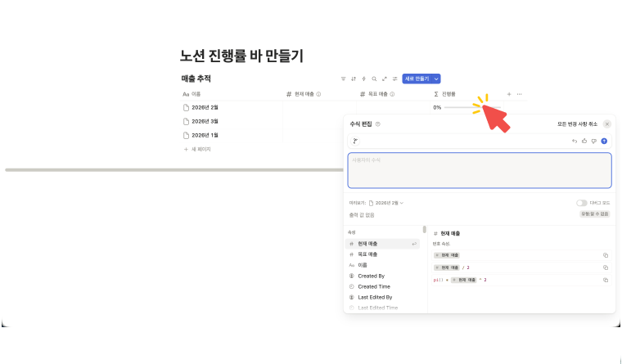
Task: Close the formula editor with X button
Action: [x=607, y=124]
